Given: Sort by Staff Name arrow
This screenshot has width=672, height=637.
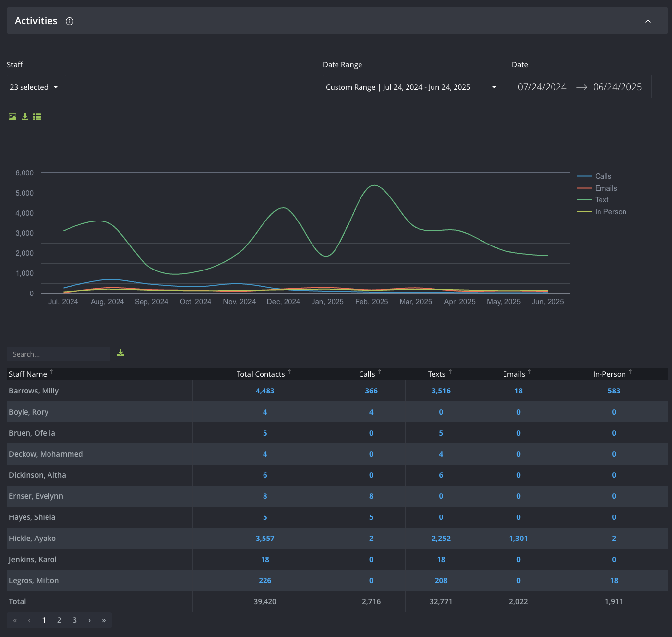Looking at the screenshot, I should (51, 372).
